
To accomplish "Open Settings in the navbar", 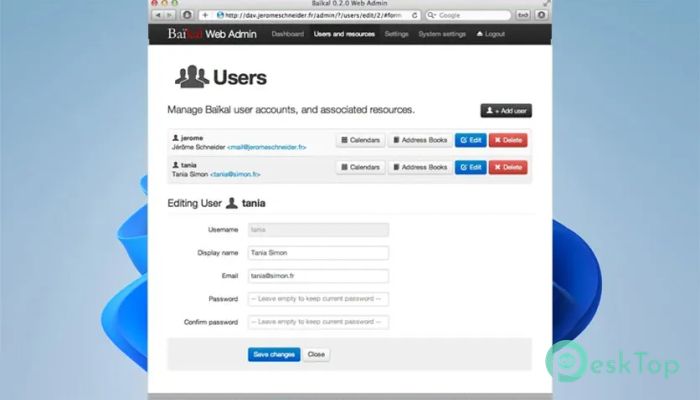I will (x=396, y=34).
